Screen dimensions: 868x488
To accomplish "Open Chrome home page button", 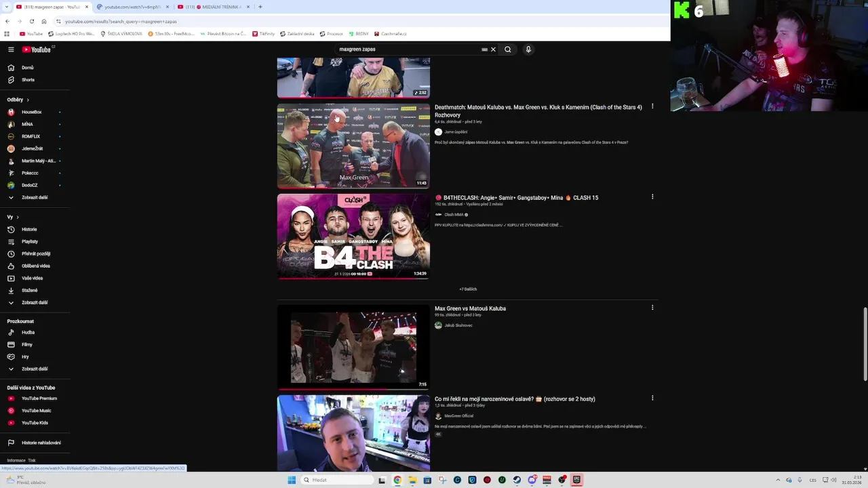I will pos(44,21).
